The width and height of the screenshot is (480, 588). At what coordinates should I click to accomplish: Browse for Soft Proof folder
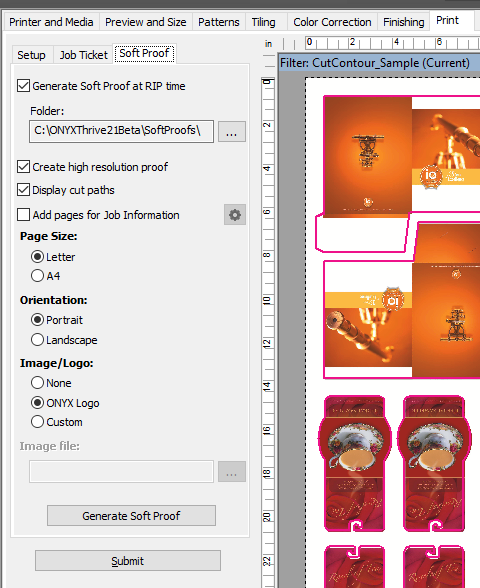232,131
